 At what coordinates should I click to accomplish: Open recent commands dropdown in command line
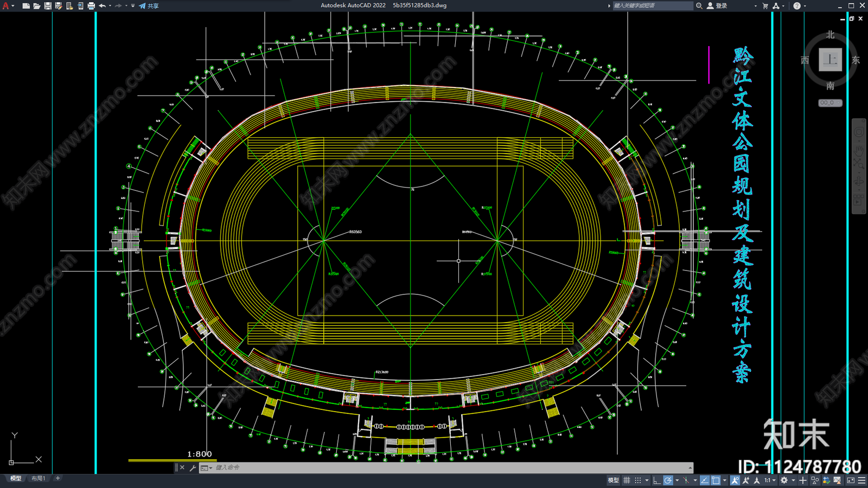point(206,467)
